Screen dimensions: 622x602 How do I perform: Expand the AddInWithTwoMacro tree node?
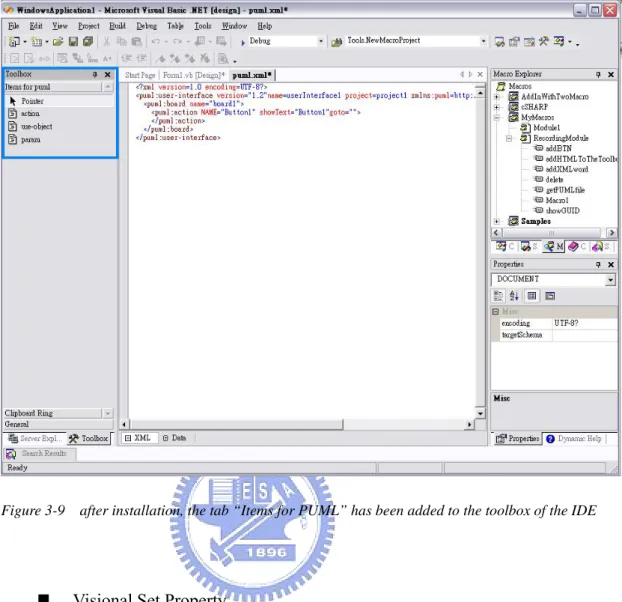[496, 97]
